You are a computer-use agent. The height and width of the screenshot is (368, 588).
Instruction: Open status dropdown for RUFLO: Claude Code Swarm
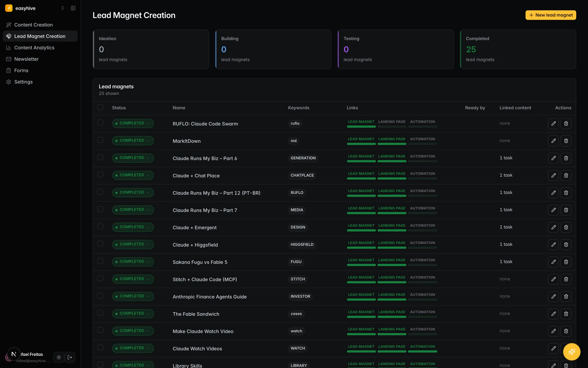click(133, 123)
